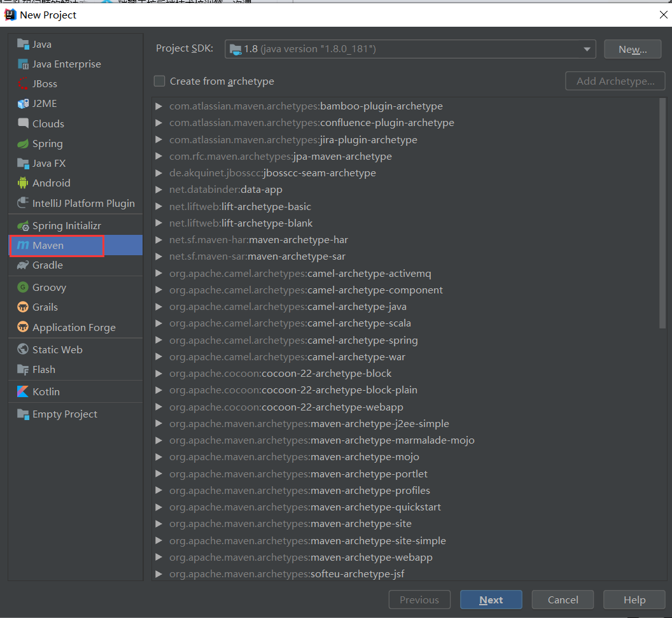Click the Next button
Screen dimensions: 672x618
(491, 600)
